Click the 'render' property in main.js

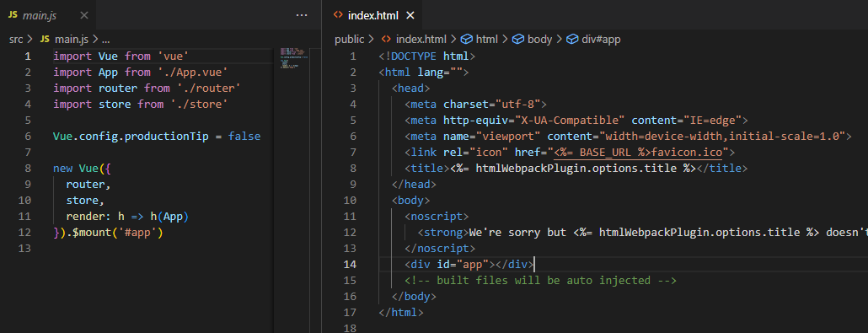(86, 217)
